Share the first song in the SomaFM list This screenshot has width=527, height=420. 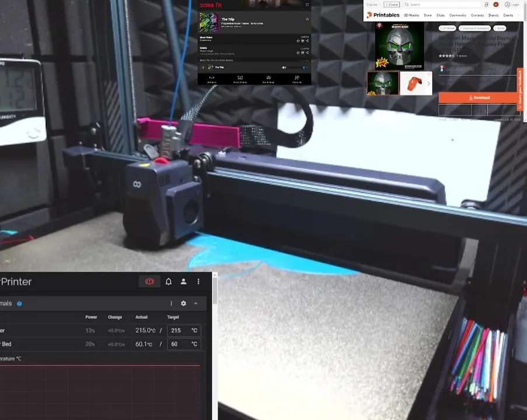click(307, 41)
